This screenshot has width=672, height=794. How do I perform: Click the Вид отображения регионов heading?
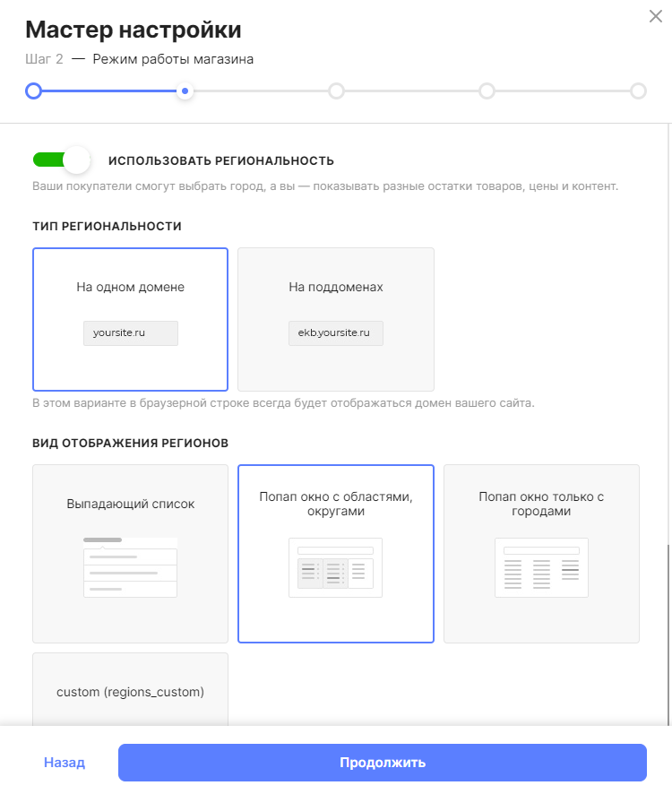(x=131, y=443)
